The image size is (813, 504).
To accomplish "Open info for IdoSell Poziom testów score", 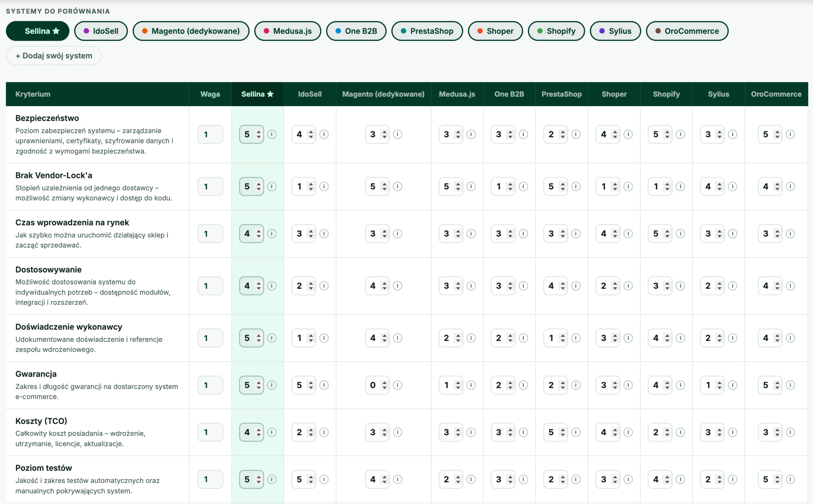I will (324, 479).
